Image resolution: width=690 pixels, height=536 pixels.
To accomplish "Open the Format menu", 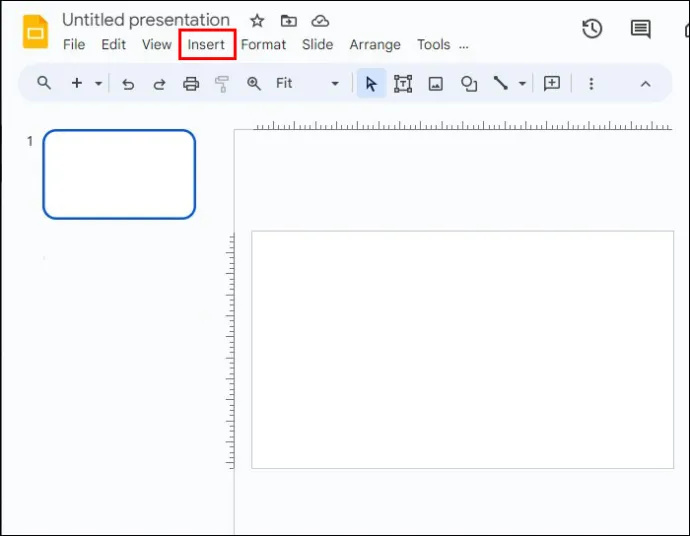I will pos(263,44).
